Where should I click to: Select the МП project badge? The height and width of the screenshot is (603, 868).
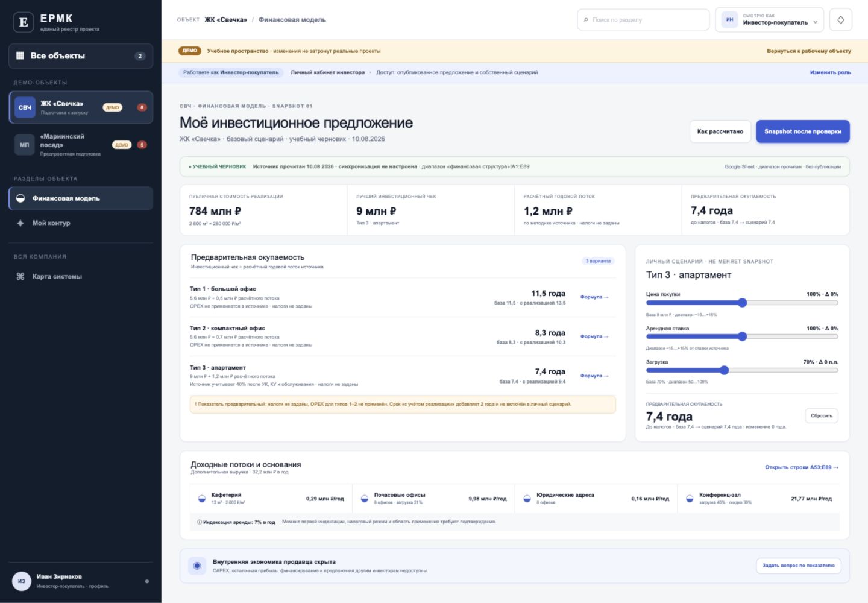pos(24,145)
